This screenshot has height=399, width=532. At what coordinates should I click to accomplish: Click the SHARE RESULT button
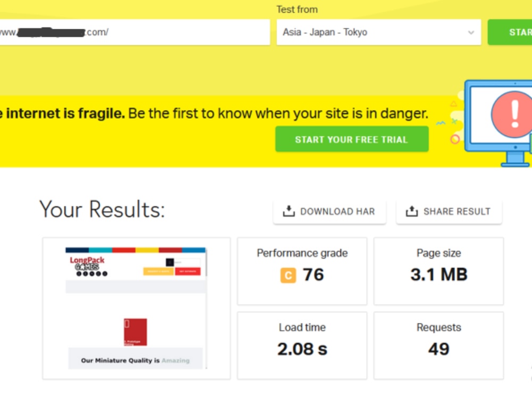tap(449, 212)
